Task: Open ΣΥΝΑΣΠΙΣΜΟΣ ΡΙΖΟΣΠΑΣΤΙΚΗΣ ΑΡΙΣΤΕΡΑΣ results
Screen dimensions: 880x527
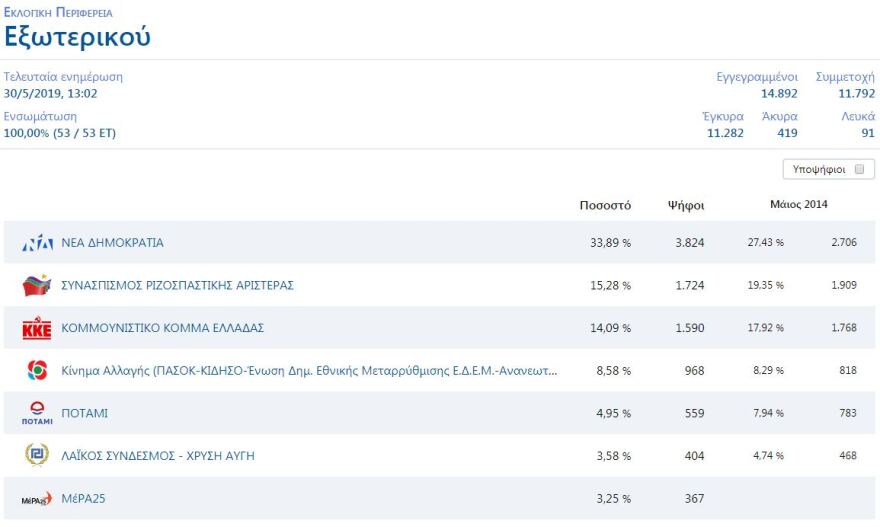Action: (177, 286)
